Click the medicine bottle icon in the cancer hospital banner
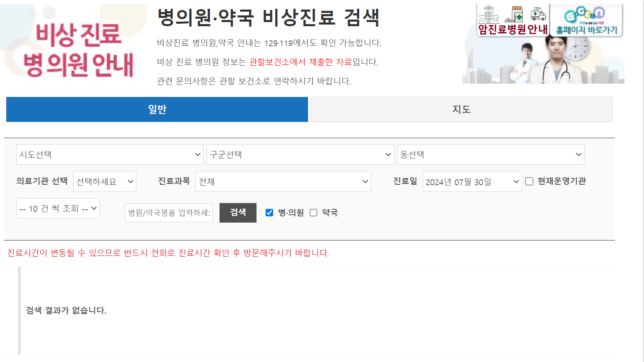The height and width of the screenshot is (362, 644). click(x=517, y=15)
